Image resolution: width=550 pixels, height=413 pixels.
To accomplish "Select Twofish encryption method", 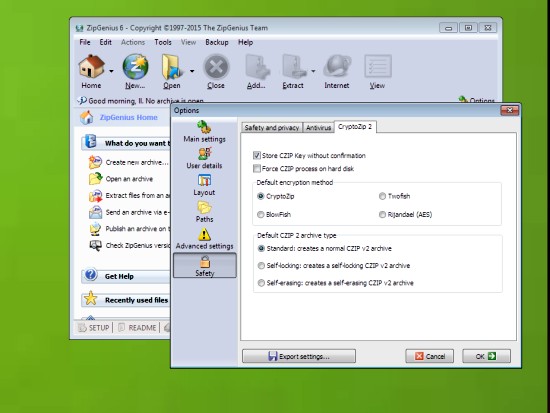I will pyautogui.click(x=382, y=196).
